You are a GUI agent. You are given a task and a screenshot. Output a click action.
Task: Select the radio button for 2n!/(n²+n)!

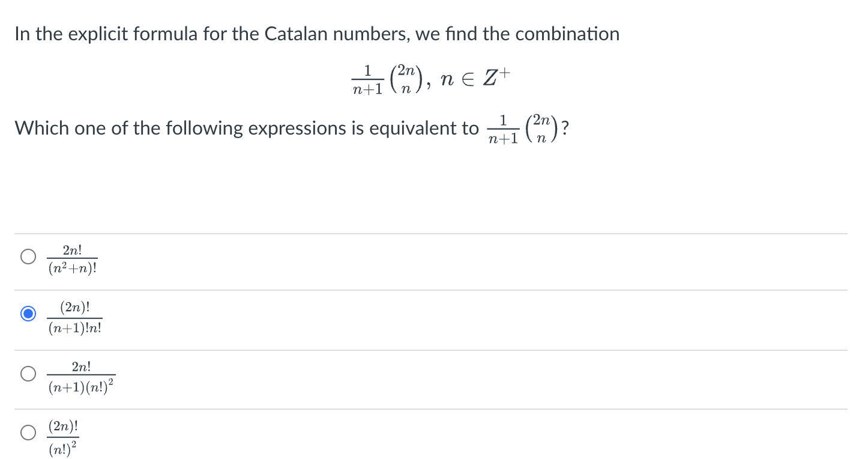(28, 257)
